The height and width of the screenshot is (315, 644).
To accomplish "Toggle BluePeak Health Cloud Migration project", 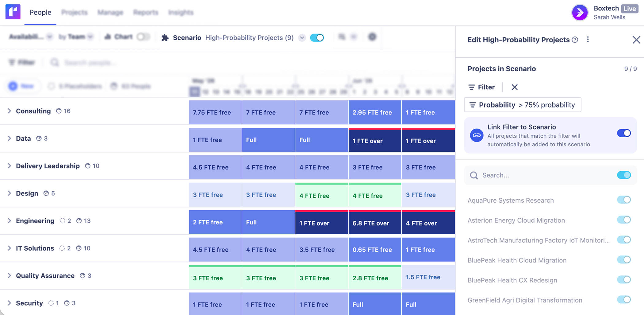I will point(624,260).
